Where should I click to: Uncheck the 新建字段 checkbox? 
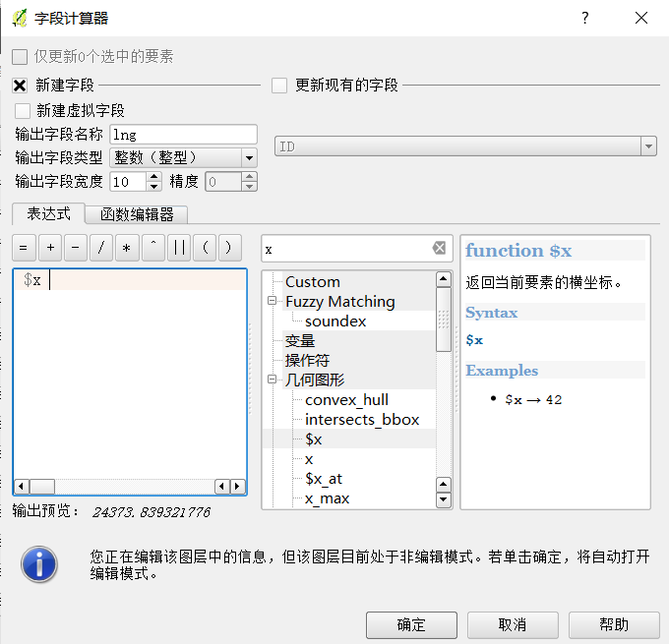[x=20, y=86]
